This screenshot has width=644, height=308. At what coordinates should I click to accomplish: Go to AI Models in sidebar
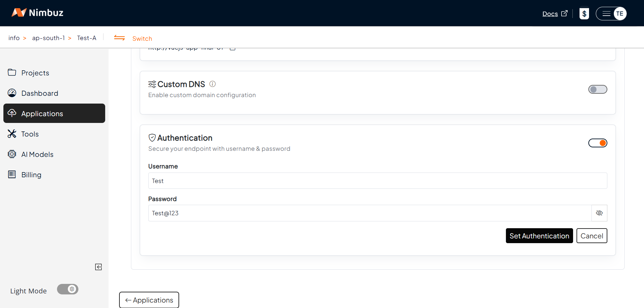coord(37,155)
